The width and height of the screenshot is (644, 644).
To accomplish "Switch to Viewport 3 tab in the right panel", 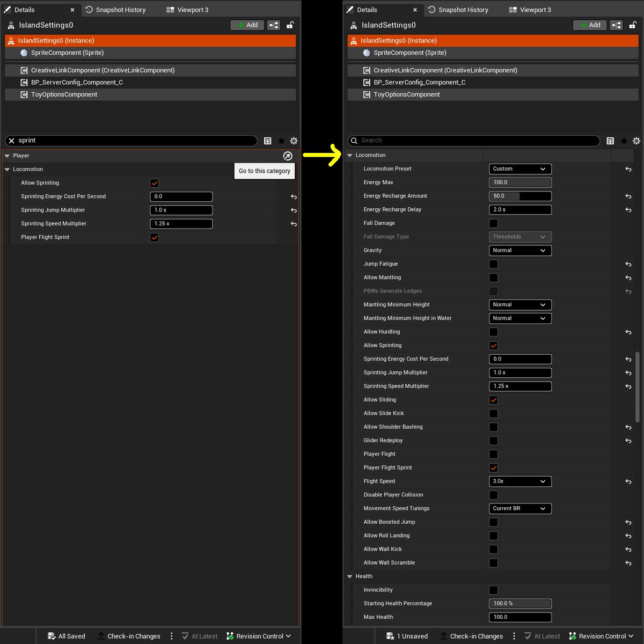I will (x=530, y=10).
